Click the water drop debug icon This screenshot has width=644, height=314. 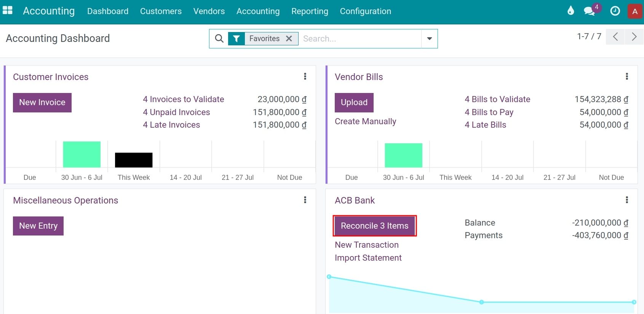click(x=570, y=11)
